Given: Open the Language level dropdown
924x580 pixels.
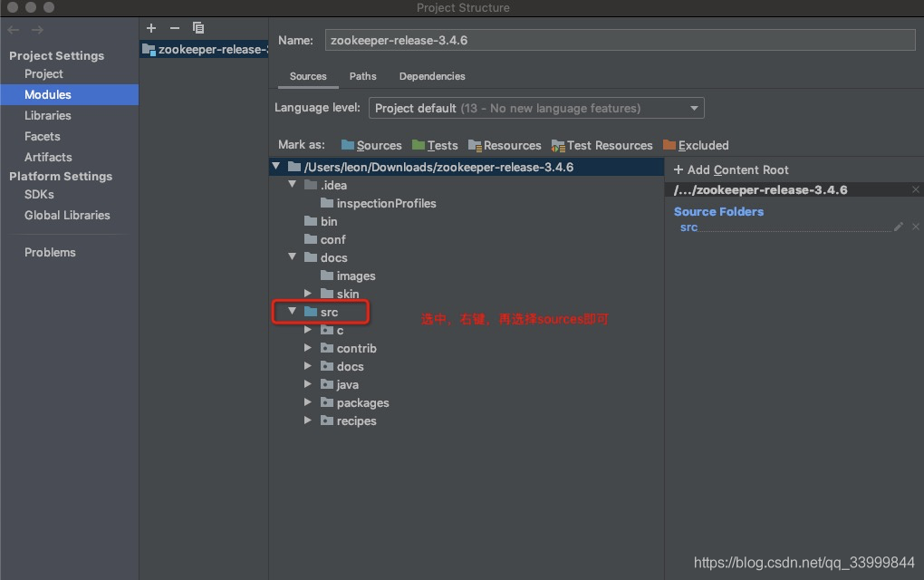Looking at the screenshot, I should pyautogui.click(x=694, y=107).
